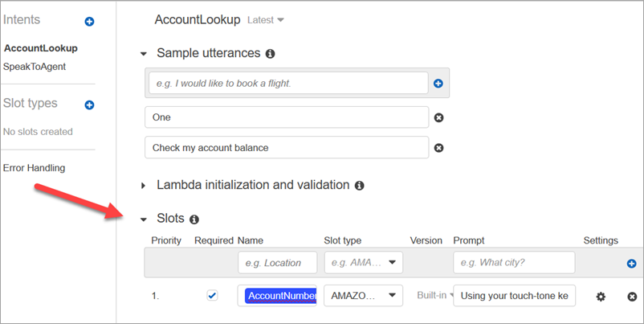Viewport: 644px width, 324px height.
Task: Add a new slot type with plus icon
Action: pos(89,105)
